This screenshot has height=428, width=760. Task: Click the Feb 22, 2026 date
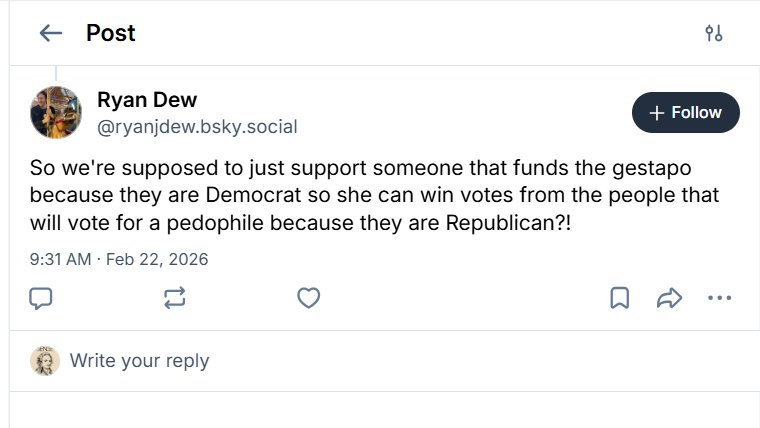pos(157,259)
